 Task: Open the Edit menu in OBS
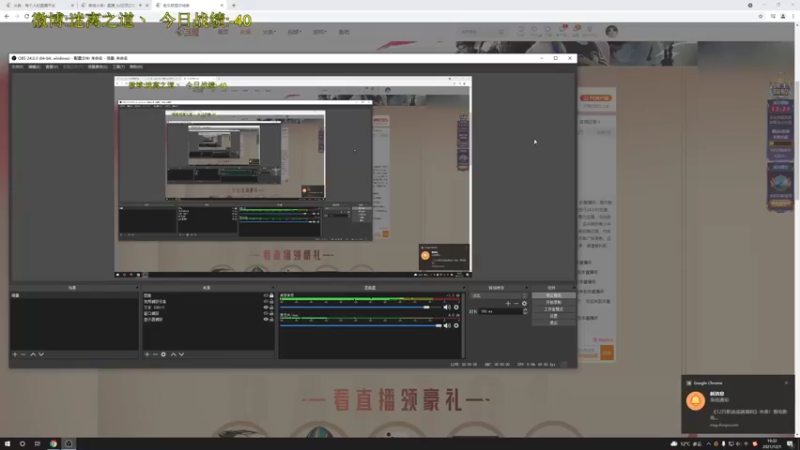(x=34, y=67)
